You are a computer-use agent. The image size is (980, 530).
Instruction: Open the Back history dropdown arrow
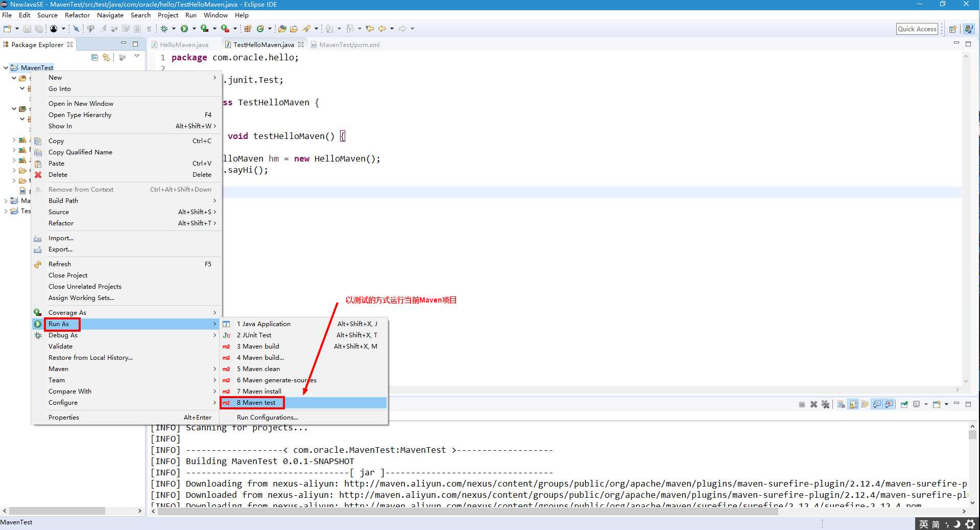tap(392, 29)
